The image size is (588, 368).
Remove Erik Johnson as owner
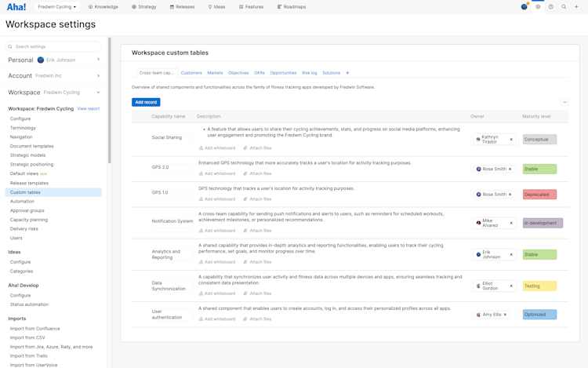click(511, 255)
